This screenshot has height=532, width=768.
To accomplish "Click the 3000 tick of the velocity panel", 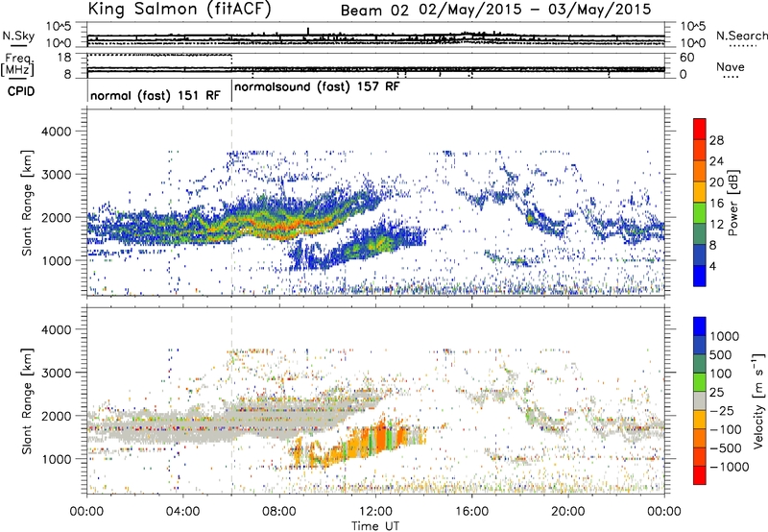I will click(x=56, y=373).
